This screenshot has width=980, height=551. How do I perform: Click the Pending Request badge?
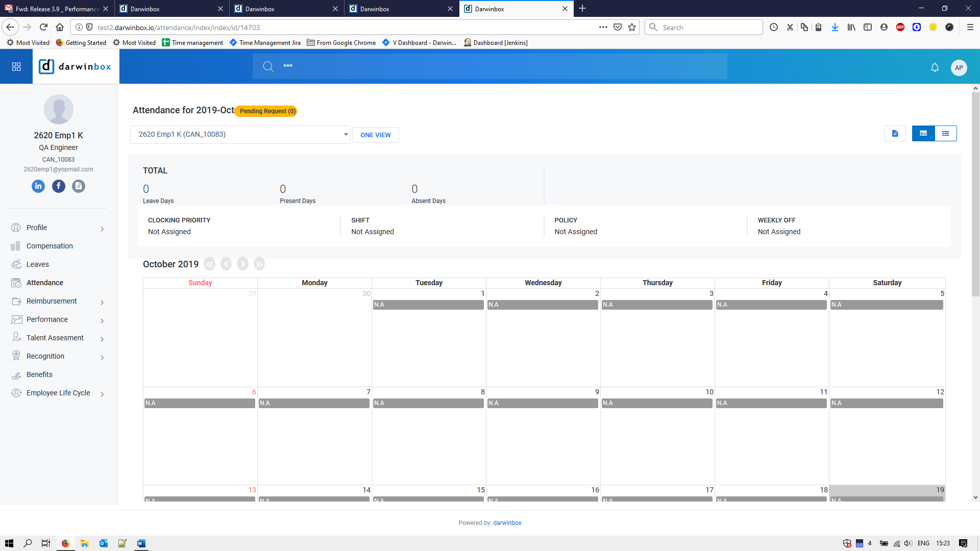coord(267,111)
